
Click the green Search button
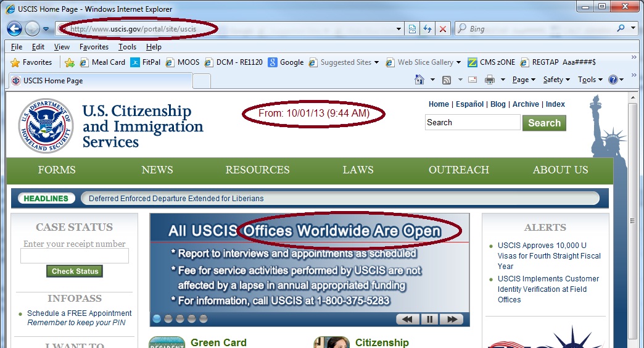point(544,123)
